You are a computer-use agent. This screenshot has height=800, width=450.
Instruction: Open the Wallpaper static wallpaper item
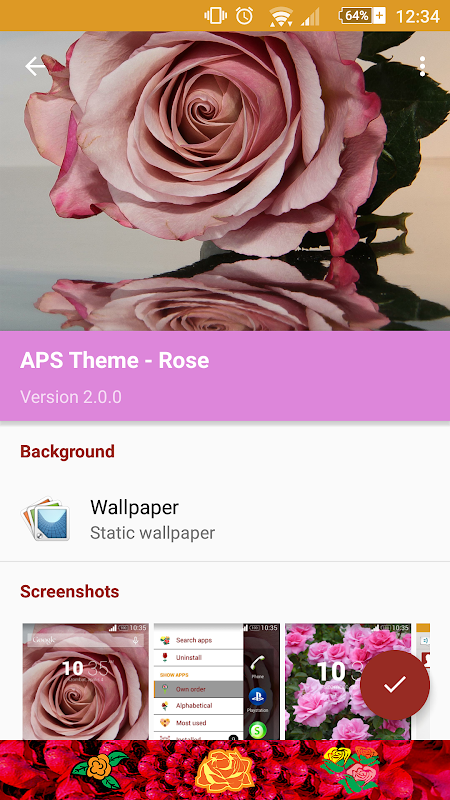coord(225,519)
